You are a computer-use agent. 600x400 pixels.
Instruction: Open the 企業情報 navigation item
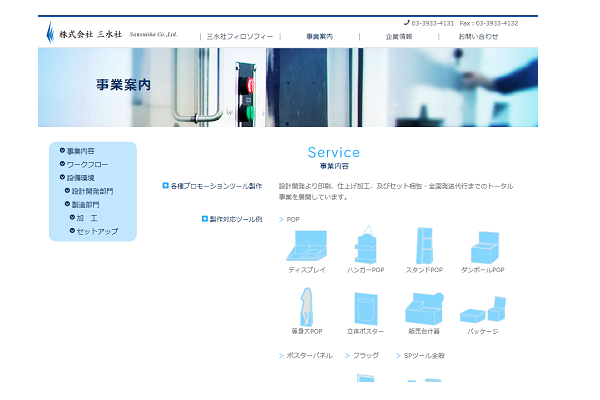point(398,36)
